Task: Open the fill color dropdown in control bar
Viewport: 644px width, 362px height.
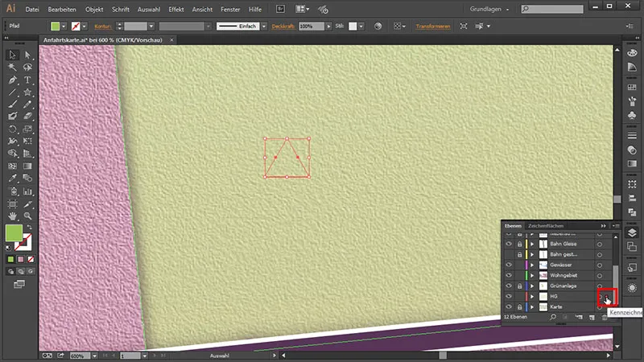Action: click(64, 27)
